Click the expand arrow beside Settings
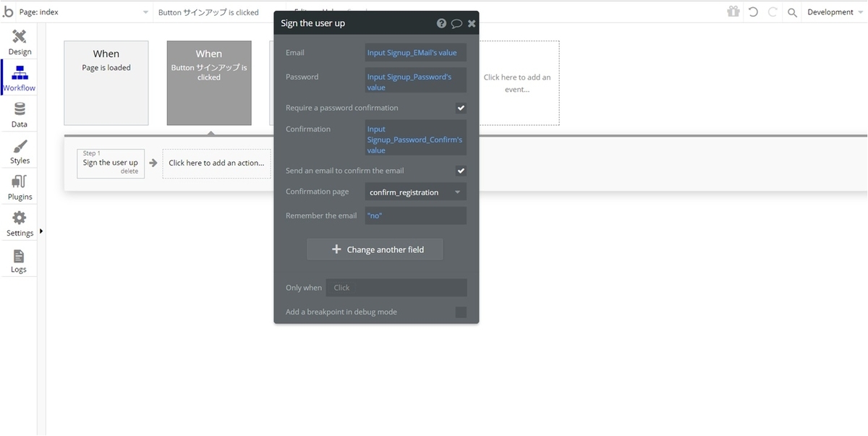868x436 pixels. pos(41,231)
